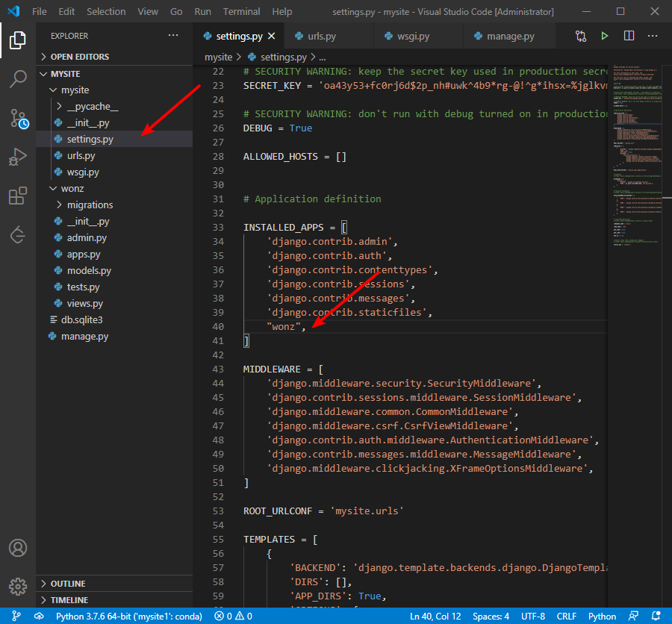672x624 pixels.
Task: Click the feedback icon in status bar
Action: click(x=633, y=617)
